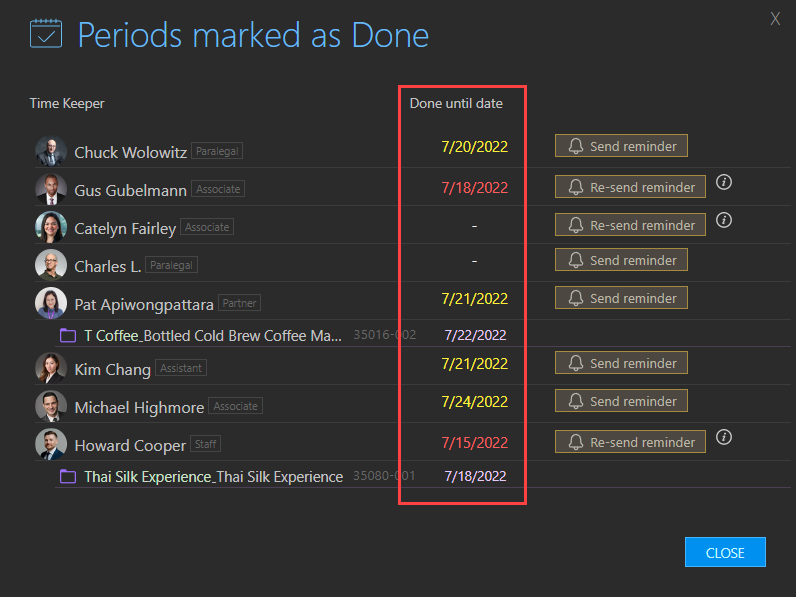Click Associate tag next to Gus Gubelmann

pyautogui.click(x=218, y=189)
